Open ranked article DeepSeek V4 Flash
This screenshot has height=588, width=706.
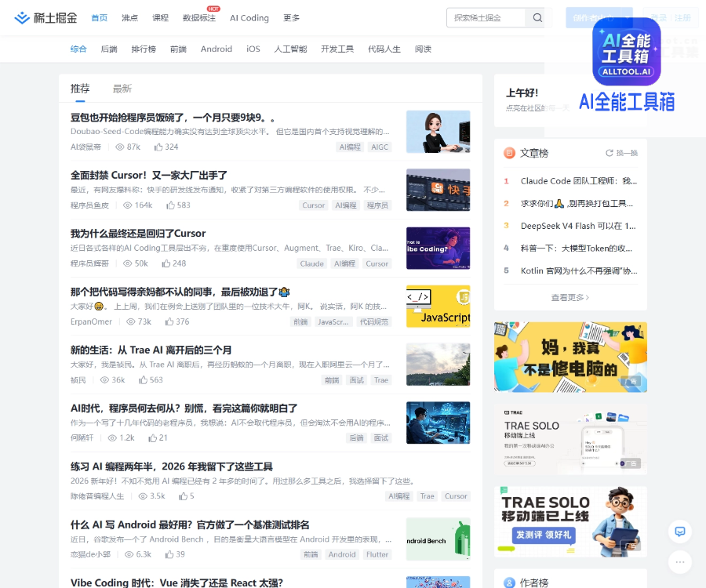click(x=578, y=226)
